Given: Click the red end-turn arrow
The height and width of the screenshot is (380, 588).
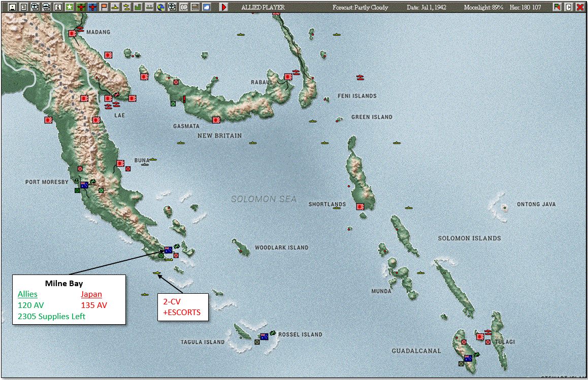Looking at the screenshot, I should 223,7.
